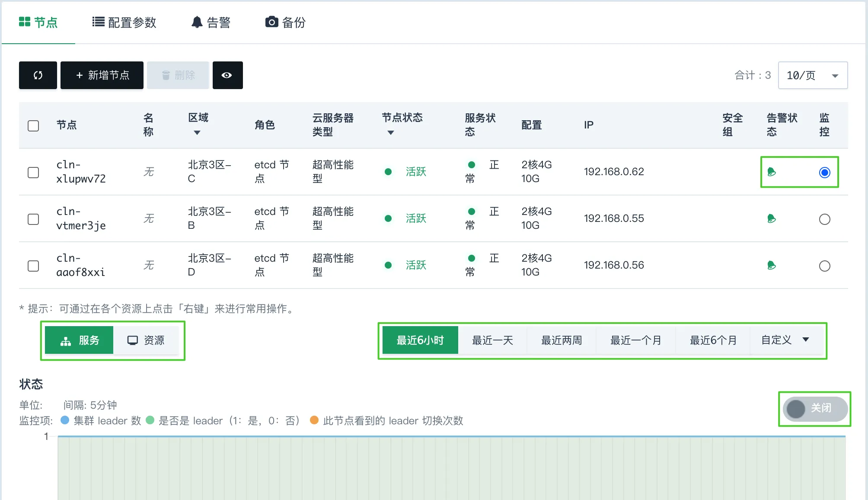Viewport: 868px width, 500px height.
Task: Check the box for node cln-aaof8xxi
Action: (33, 266)
